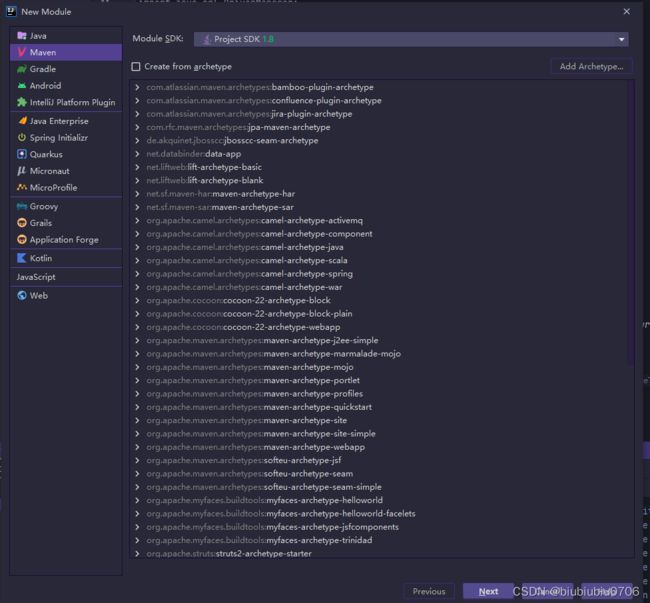Enable Create from archetype checkbox

(136, 66)
